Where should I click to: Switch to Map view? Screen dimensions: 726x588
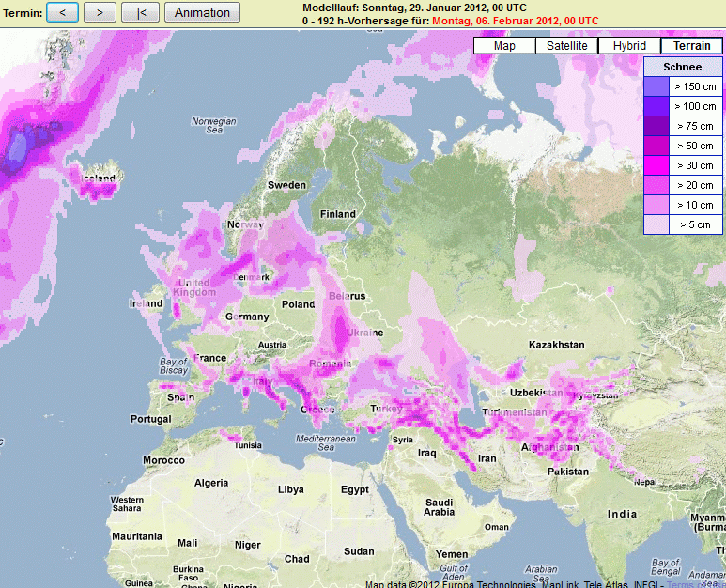(504, 45)
